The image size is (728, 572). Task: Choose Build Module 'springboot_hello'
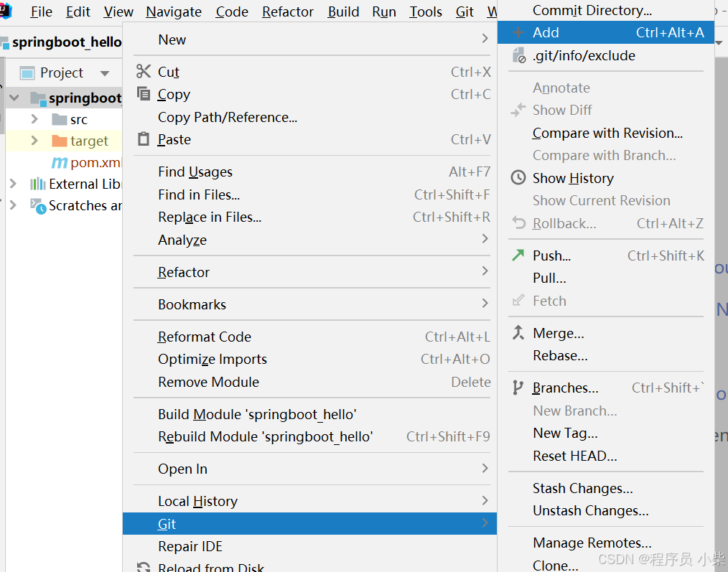point(309,414)
